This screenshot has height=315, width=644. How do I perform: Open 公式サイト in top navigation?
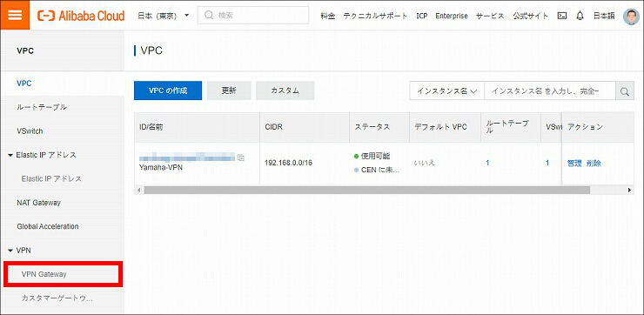[530, 16]
